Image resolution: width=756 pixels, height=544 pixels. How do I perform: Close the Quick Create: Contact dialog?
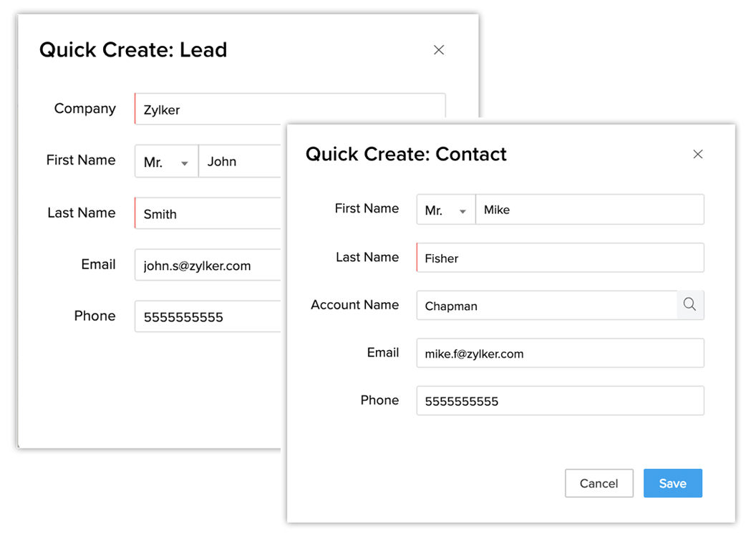coord(698,155)
